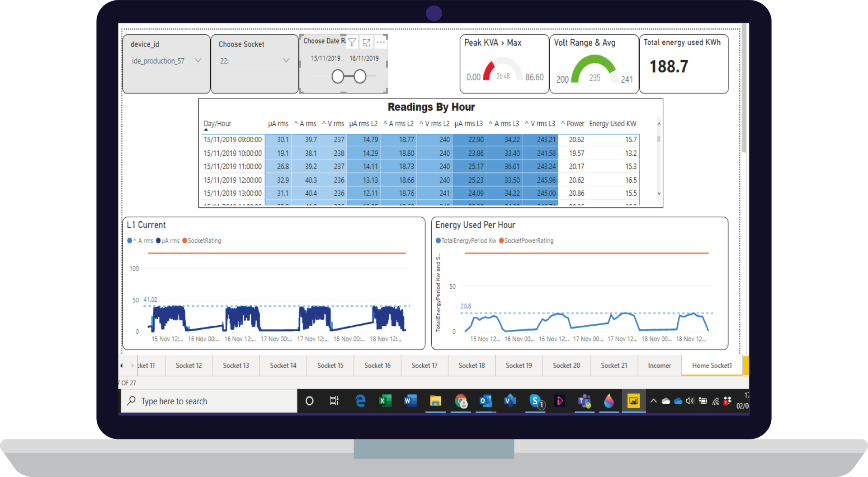Click the Energy Used KW column header

613,124
